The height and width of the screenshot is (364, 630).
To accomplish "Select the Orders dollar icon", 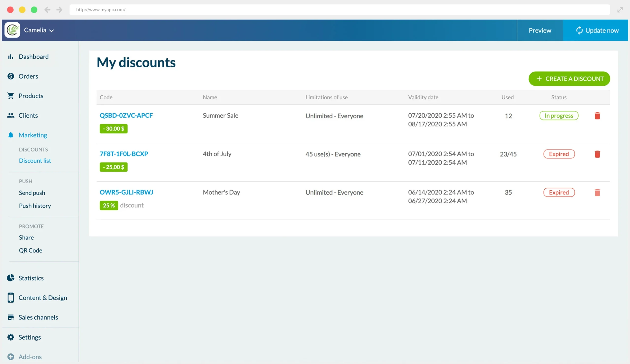I will point(11,76).
